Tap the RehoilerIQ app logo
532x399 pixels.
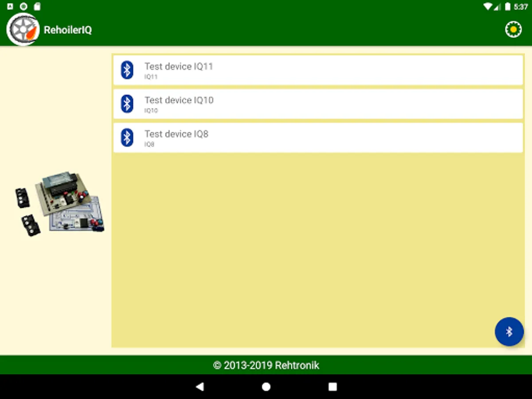click(23, 29)
